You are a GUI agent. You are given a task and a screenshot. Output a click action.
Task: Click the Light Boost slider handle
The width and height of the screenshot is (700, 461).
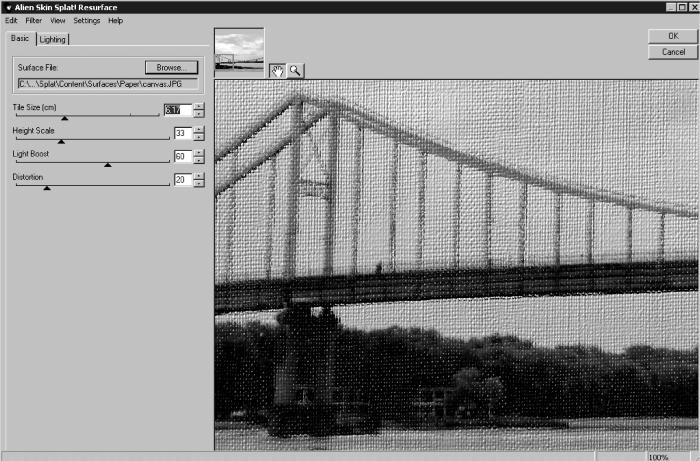(x=108, y=165)
